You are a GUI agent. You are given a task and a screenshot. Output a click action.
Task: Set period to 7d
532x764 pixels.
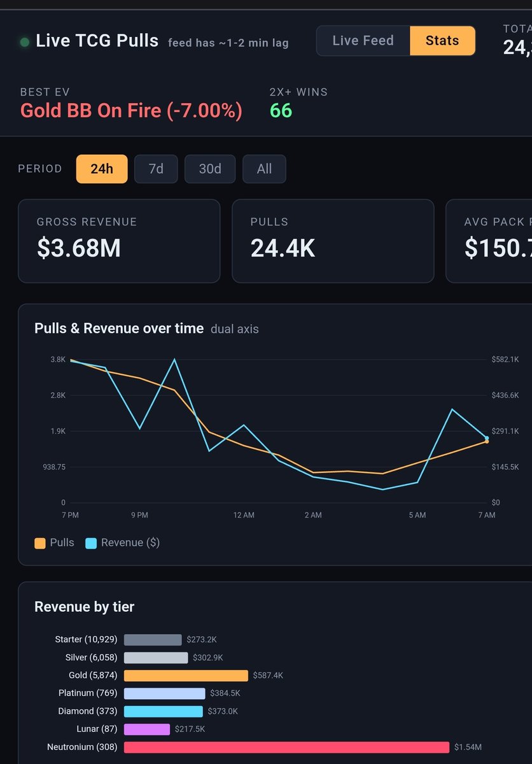(x=156, y=169)
